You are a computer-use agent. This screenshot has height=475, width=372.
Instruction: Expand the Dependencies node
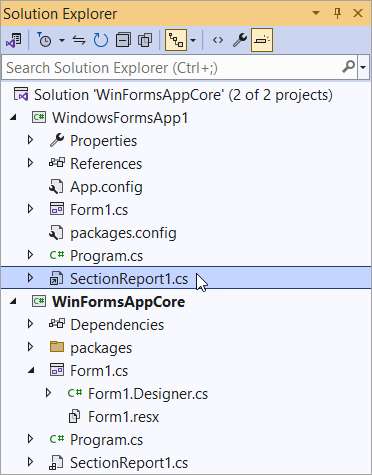click(x=30, y=324)
